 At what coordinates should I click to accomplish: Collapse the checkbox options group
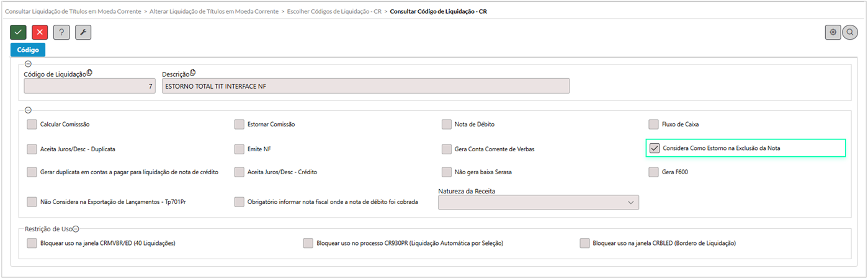(x=28, y=110)
